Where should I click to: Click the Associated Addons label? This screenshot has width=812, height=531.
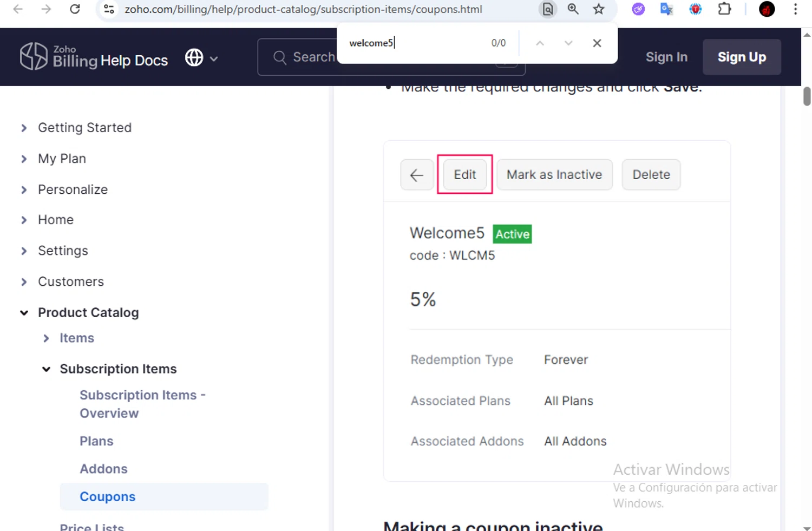coord(467,441)
